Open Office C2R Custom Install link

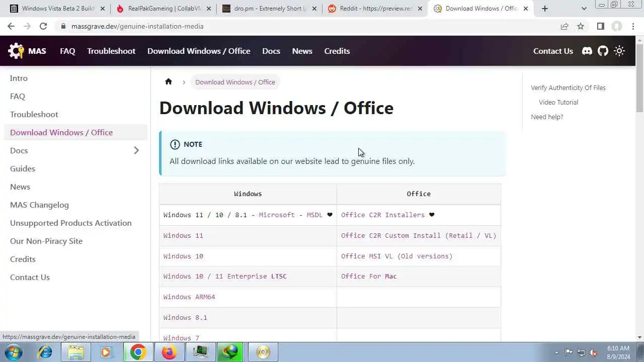point(419,235)
